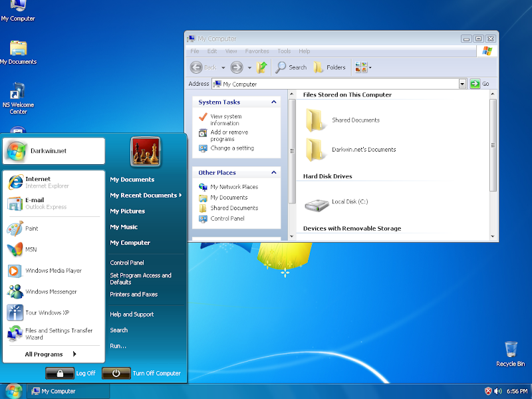Toggle the Search pane on the toolbar
The image size is (532, 399).
pos(291,66)
